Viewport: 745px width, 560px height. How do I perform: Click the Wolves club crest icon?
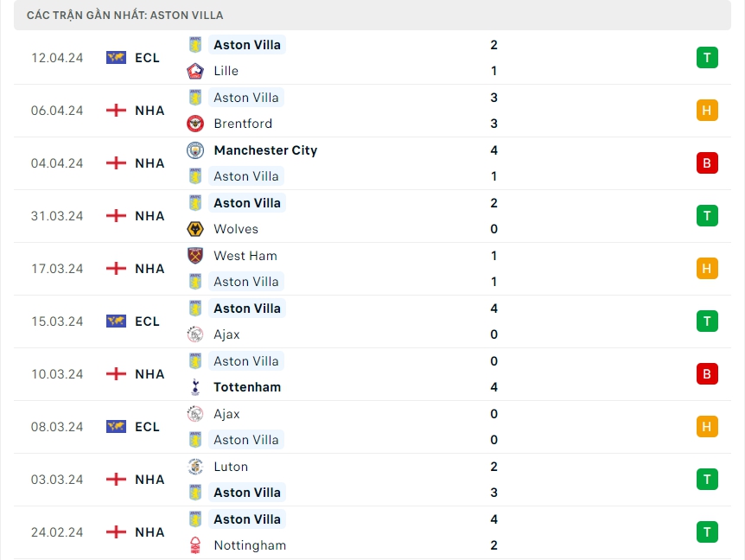point(195,229)
